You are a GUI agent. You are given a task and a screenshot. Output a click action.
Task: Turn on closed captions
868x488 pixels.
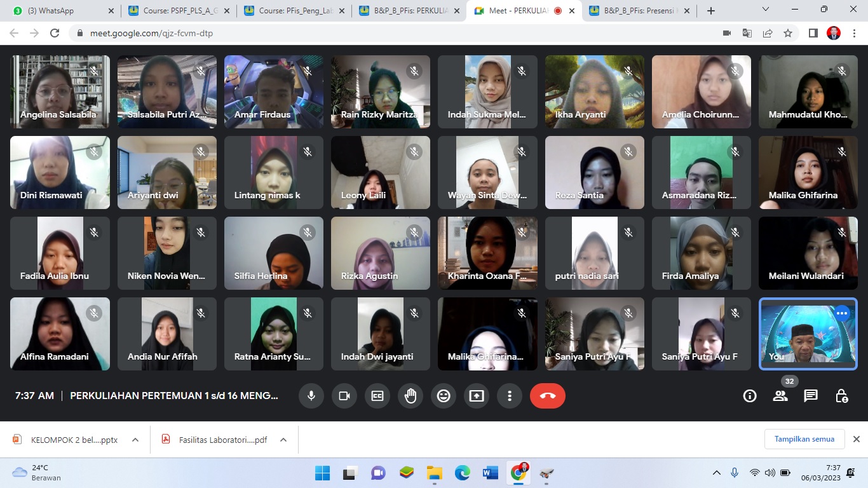point(377,396)
